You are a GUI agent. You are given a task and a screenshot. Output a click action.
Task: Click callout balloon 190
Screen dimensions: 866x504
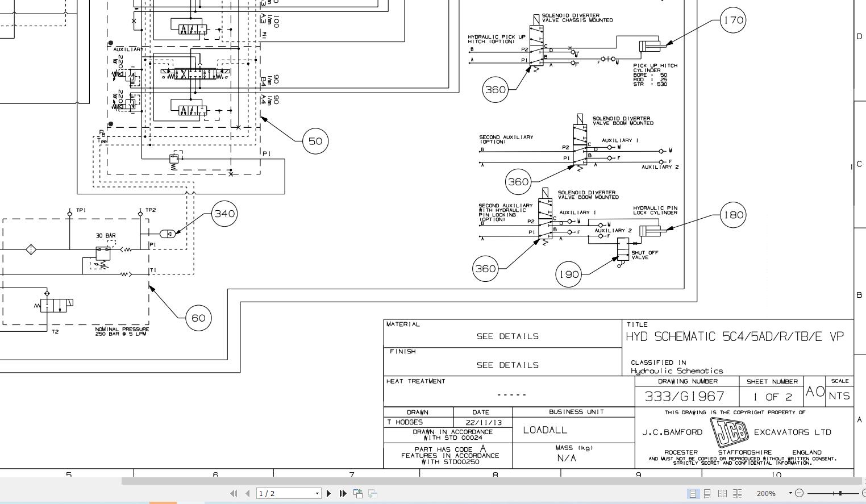569,274
